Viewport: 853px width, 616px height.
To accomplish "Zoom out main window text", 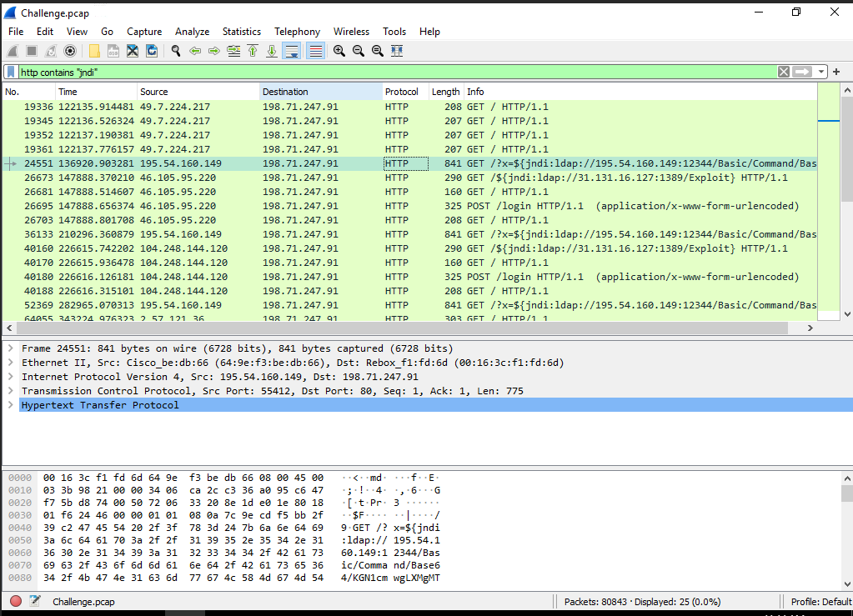I will coord(358,51).
